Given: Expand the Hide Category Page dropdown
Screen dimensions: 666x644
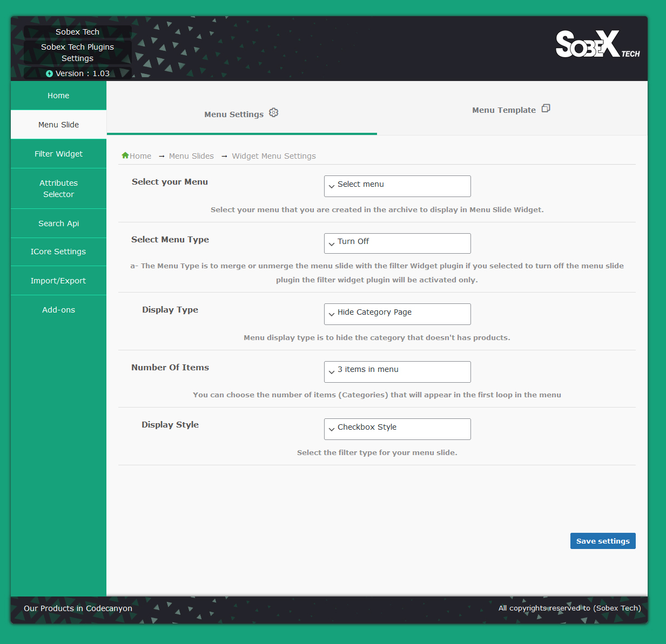Looking at the screenshot, I should tap(398, 314).
